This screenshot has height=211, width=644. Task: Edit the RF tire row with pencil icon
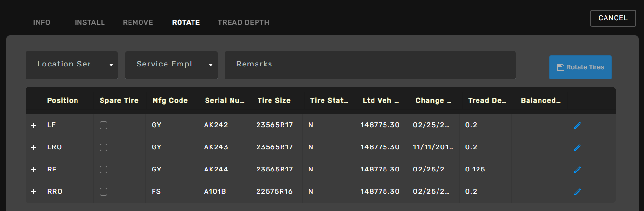click(578, 170)
